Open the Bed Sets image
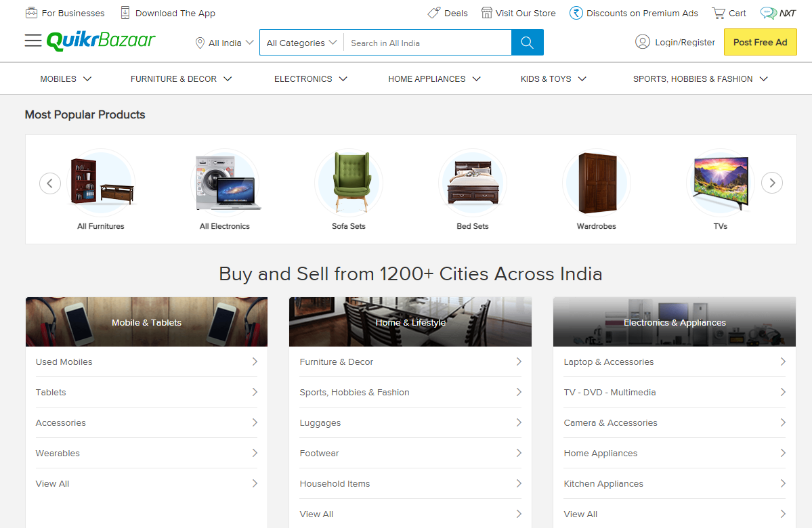Viewport: 812px width, 528px height. pyautogui.click(x=473, y=182)
